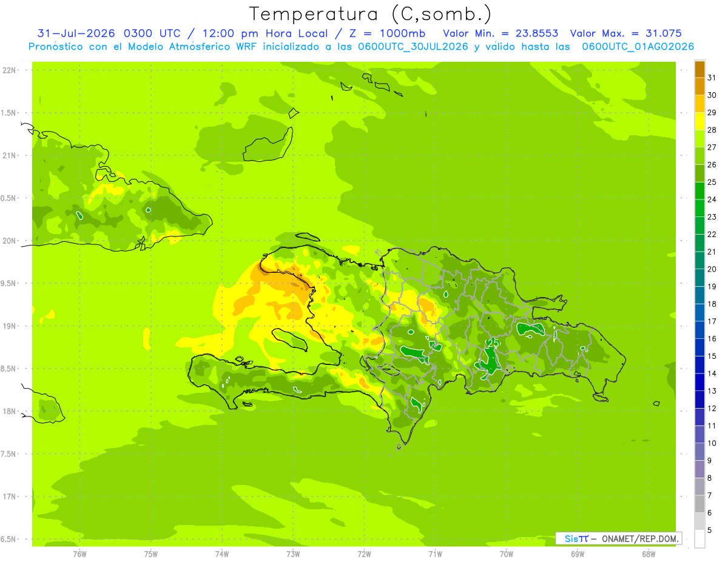Click the colorbar label 28

coord(712,130)
